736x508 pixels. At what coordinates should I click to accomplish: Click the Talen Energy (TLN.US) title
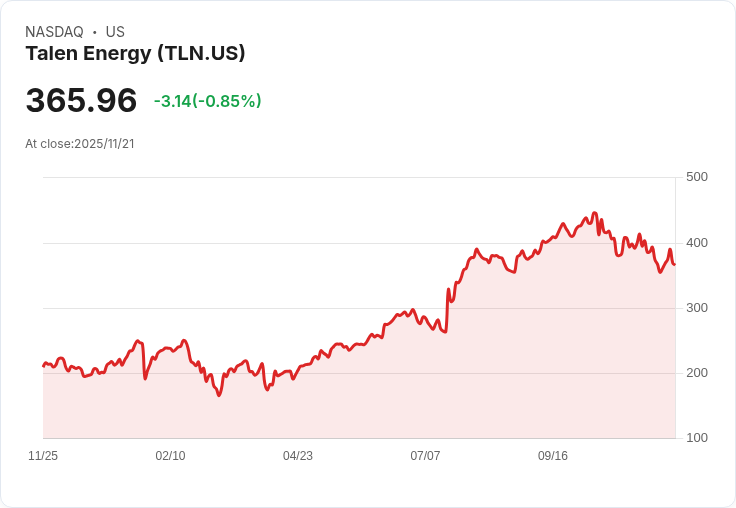click(135, 54)
